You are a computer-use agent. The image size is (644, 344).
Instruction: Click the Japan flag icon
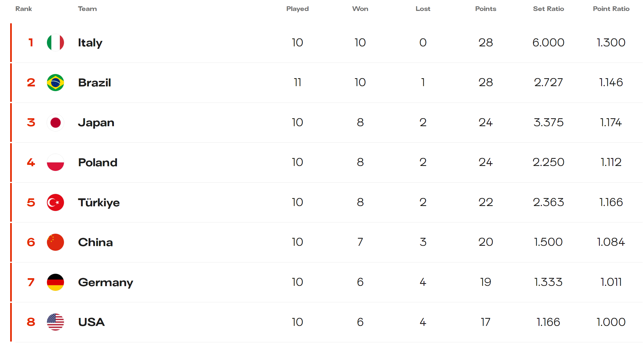(55, 123)
